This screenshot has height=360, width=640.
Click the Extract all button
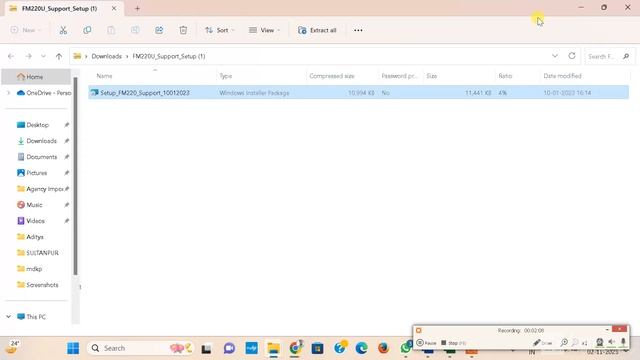(317, 30)
